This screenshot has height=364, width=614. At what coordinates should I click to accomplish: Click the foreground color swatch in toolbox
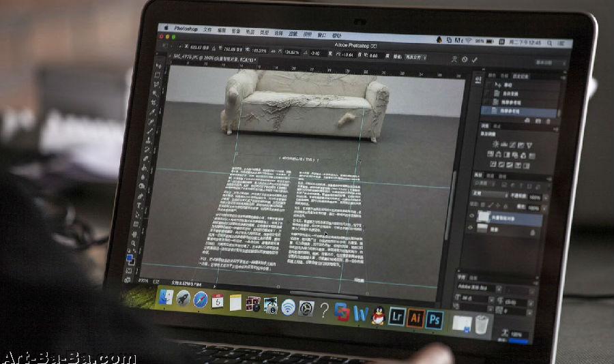tap(129, 258)
